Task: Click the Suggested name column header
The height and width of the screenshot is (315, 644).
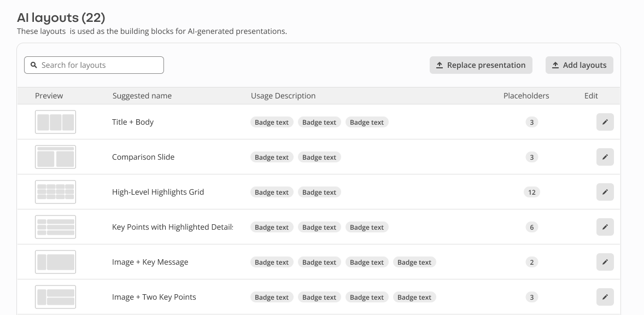Action: (142, 96)
